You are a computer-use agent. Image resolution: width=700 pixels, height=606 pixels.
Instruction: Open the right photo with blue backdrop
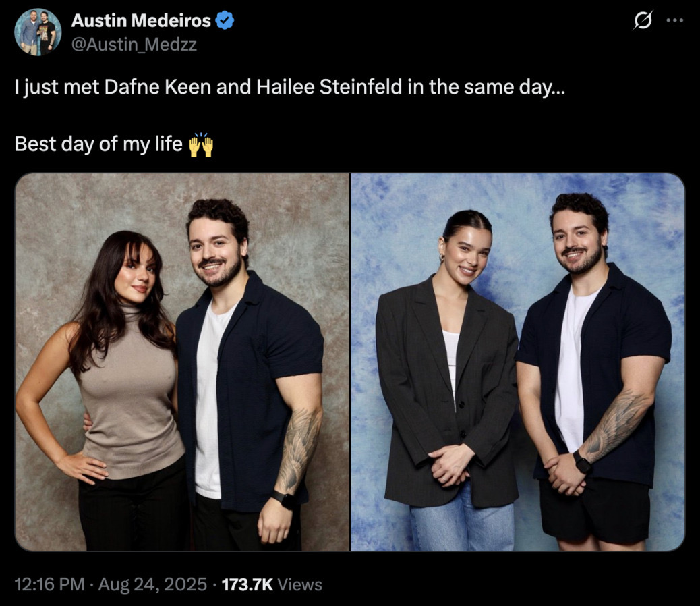(518, 362)
